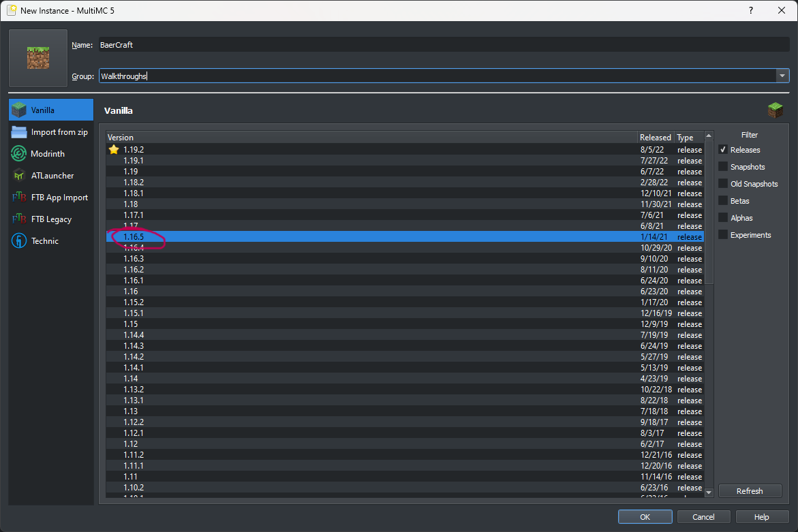Enable the Snapshots filter

tap(722, 166)
